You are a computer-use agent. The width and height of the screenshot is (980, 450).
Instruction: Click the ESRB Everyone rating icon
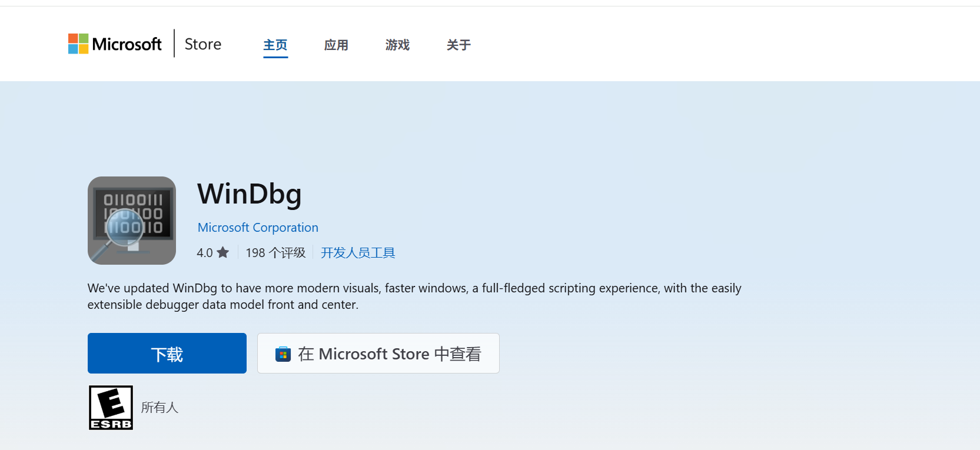111,408
